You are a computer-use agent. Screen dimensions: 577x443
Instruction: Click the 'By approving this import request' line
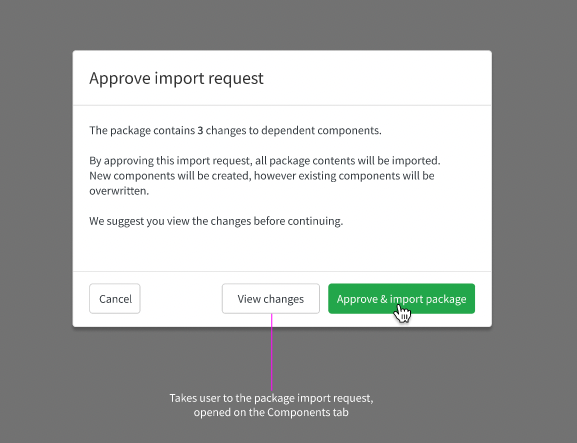[265, 161]
